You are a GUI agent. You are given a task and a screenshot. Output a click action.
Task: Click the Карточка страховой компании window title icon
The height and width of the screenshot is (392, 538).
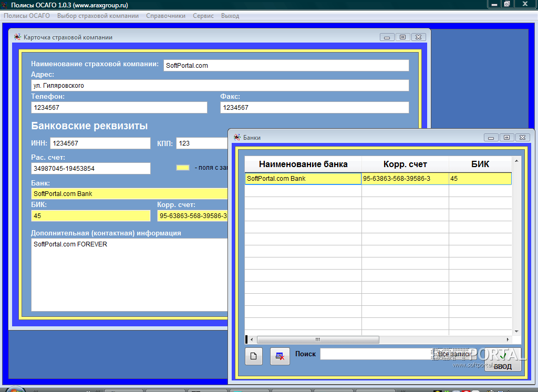click(17, 37)
